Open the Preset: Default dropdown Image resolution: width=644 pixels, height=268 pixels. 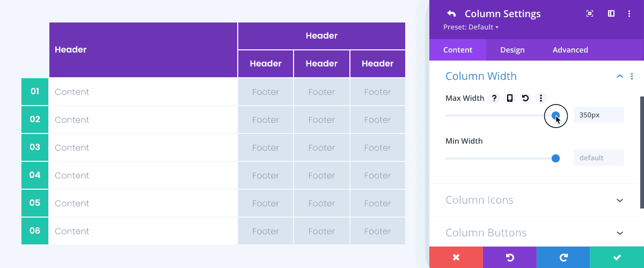[x=471, y=27]
